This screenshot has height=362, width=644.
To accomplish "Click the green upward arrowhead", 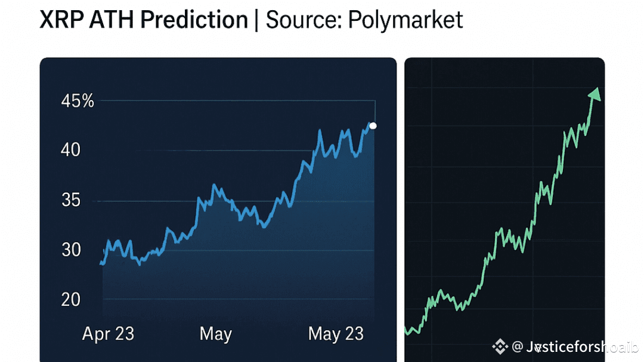I will point(595,94).
